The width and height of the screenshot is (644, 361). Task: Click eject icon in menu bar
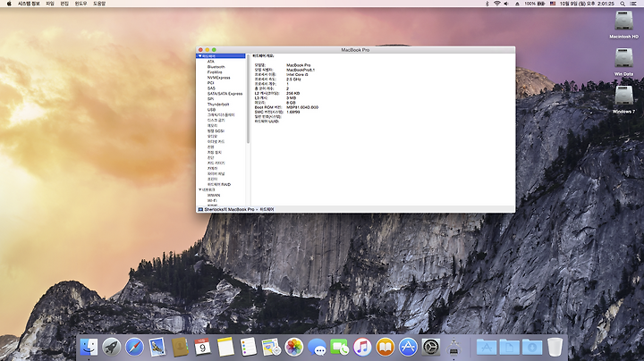[517, 4]
